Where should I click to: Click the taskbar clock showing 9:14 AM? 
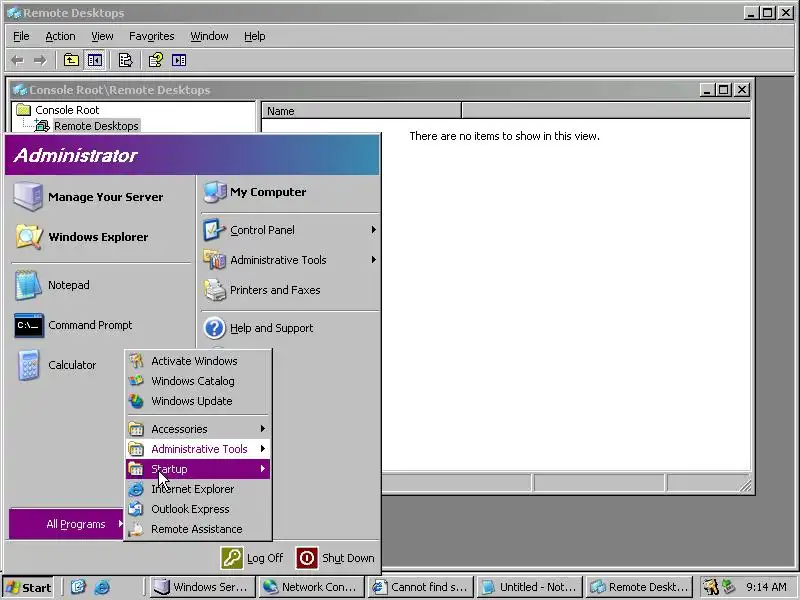click(766, 587)
